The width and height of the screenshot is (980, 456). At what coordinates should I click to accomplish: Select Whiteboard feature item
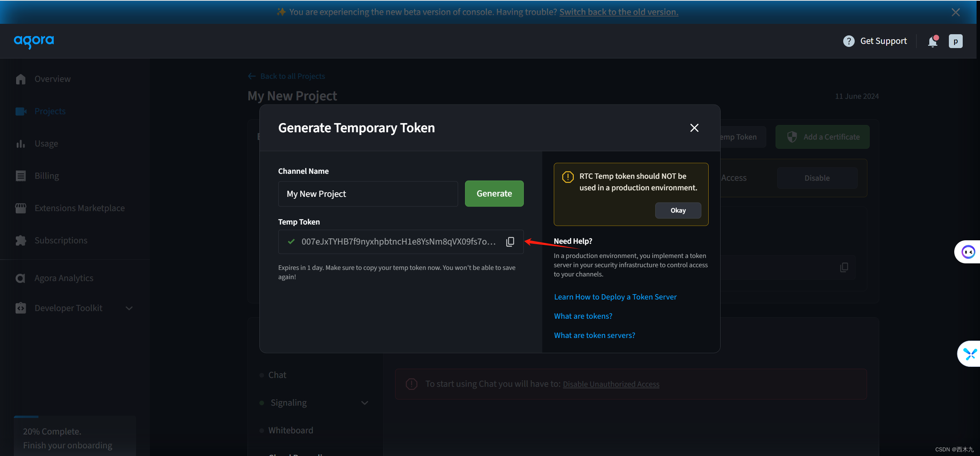tap(291, 430)
